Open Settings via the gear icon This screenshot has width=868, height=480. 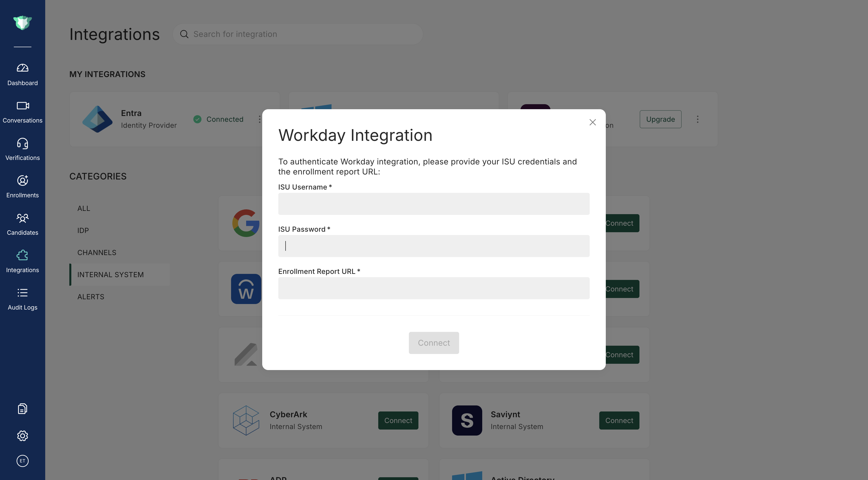23,436
